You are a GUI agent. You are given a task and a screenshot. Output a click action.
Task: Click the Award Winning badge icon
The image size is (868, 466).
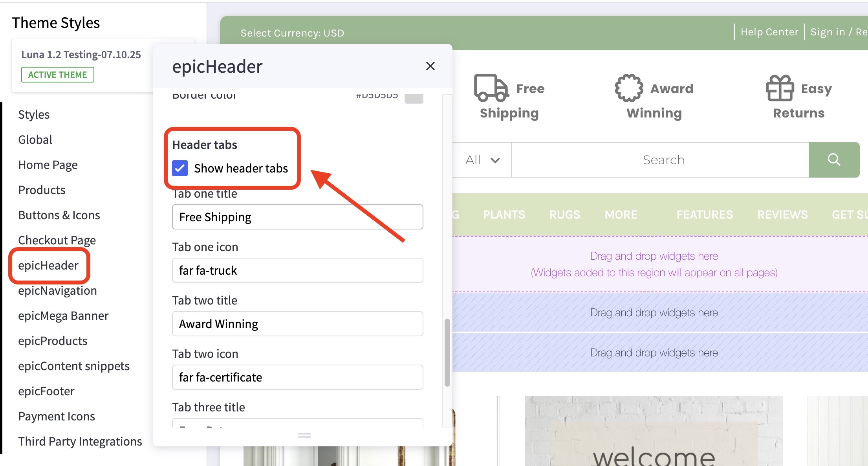click(x=628, y=88)
